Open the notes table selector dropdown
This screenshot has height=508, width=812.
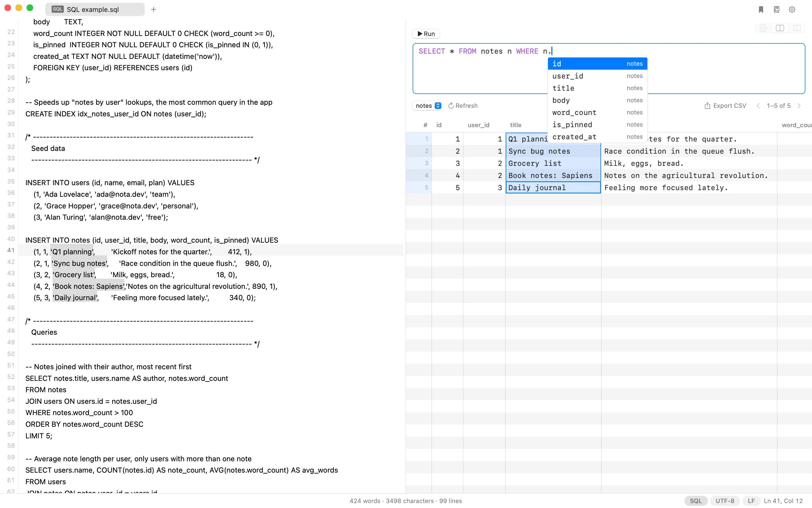tap(428, 106)
